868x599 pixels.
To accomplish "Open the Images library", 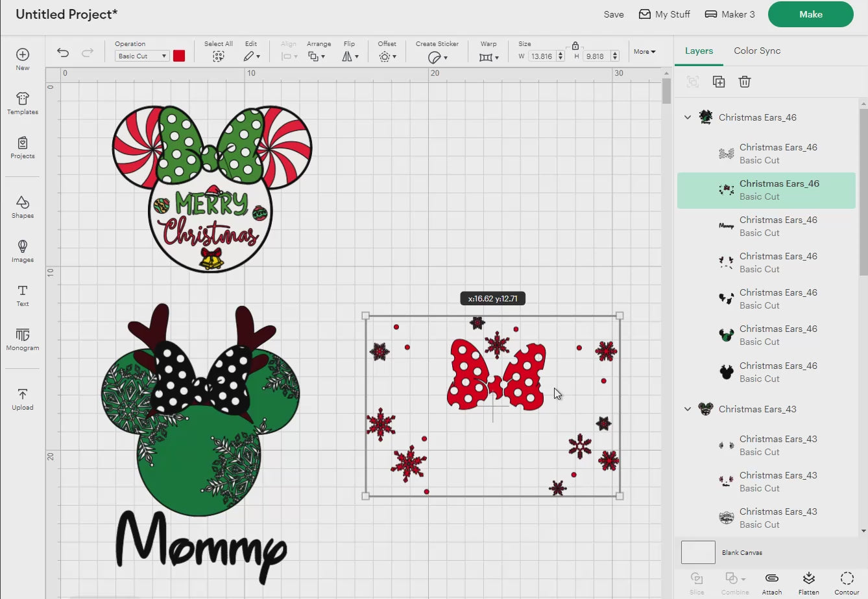I will coord(23,251).
